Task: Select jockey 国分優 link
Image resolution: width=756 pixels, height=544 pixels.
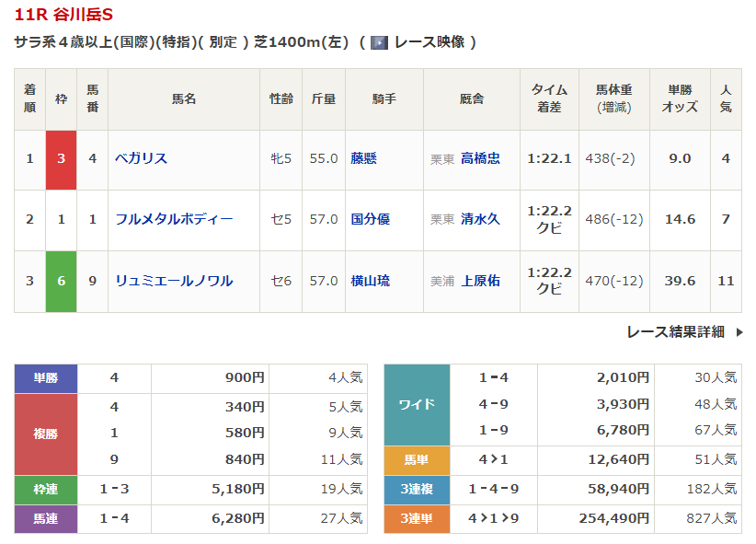Action: (371, 219)
